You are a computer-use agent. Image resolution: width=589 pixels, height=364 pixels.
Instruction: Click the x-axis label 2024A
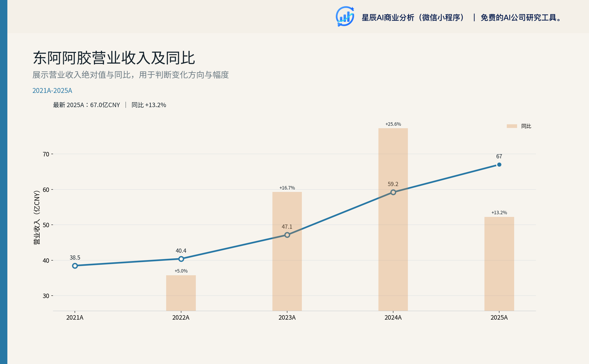393,318
